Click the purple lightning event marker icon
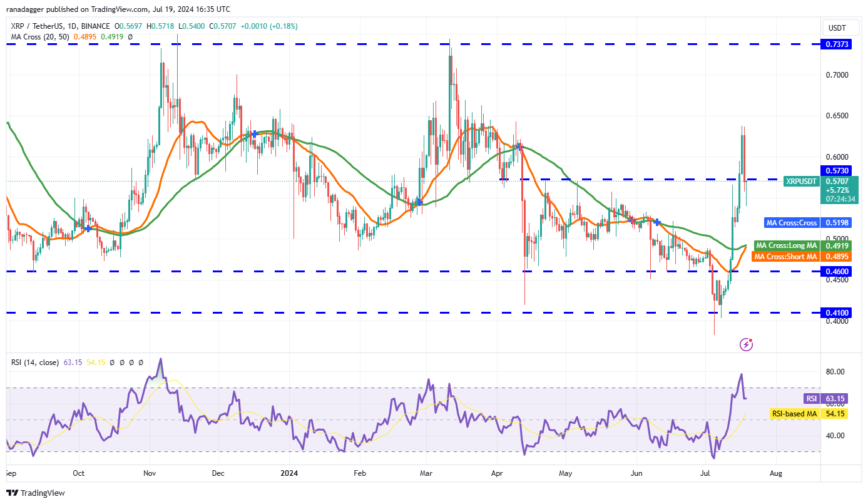Screen dimensions: 868x504 pos(746,344)
